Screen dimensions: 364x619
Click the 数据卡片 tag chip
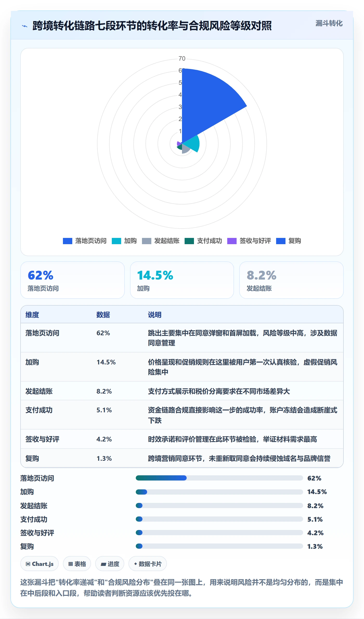(148, 564)
